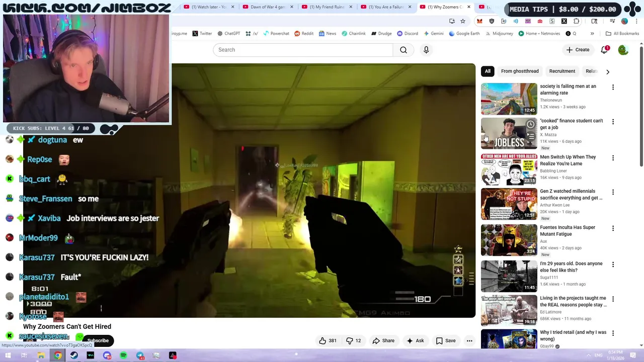Add 'cooked' finance student video to Watch later
The width and height of the screenshot is (644, 362).
531,124
